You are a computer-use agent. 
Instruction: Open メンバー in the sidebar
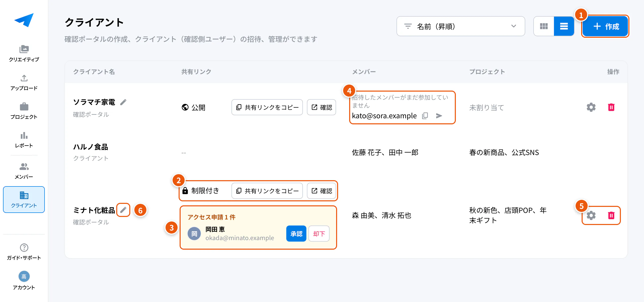(24, 171)
